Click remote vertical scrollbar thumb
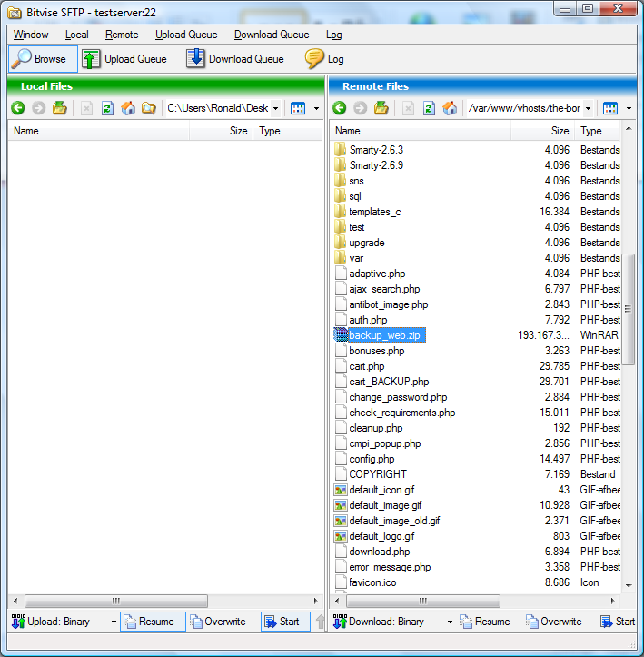Viewport: 644px width, 657px height. tap(628, 309)
